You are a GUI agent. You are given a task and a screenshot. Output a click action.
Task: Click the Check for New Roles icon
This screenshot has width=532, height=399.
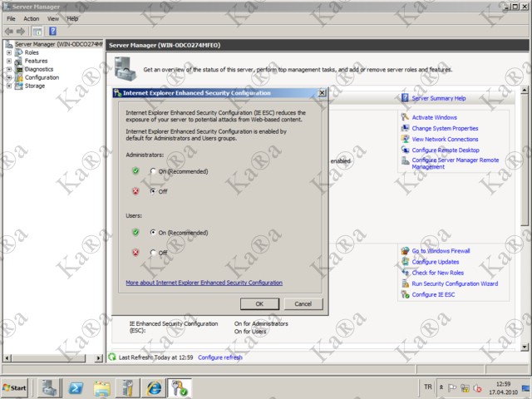point(405,273)
